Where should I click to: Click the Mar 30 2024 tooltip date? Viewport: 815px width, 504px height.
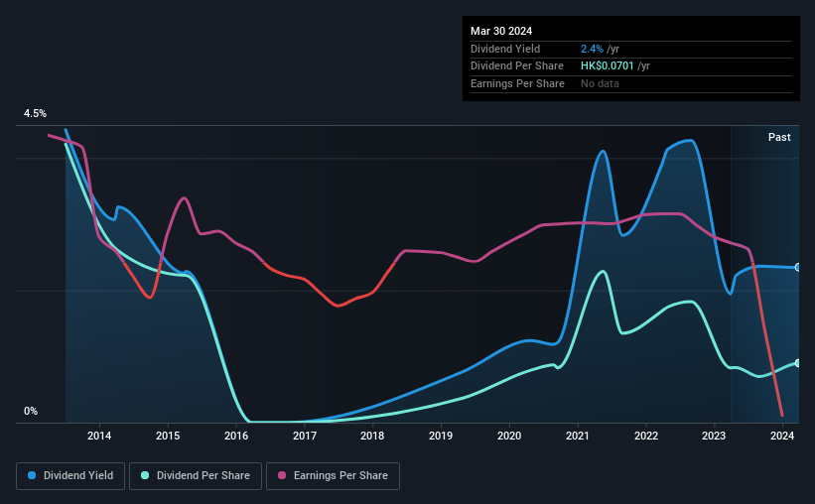pyautogui.click(x=501, y=31)
